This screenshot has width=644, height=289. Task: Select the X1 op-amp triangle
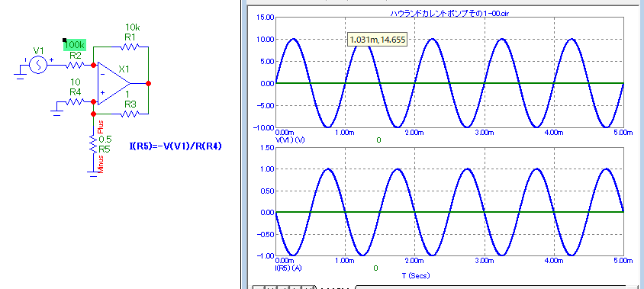pos(114,83)
